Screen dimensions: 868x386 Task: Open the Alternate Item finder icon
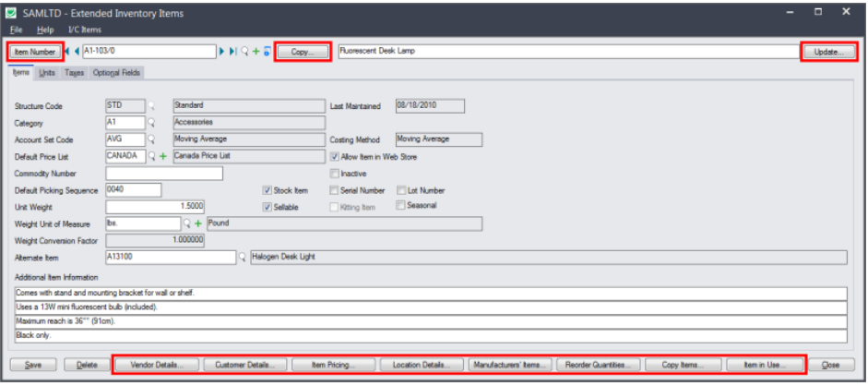[243, 258]
